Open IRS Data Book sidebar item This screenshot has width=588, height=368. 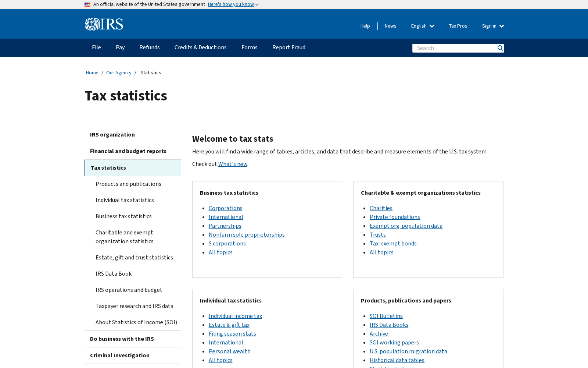coord(114,274)
